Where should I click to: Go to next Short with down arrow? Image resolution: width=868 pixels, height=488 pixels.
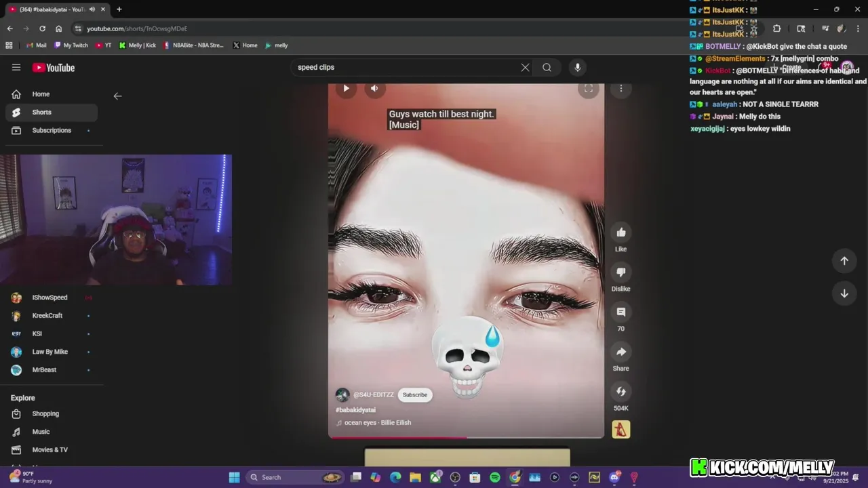[x=844, y=293]
